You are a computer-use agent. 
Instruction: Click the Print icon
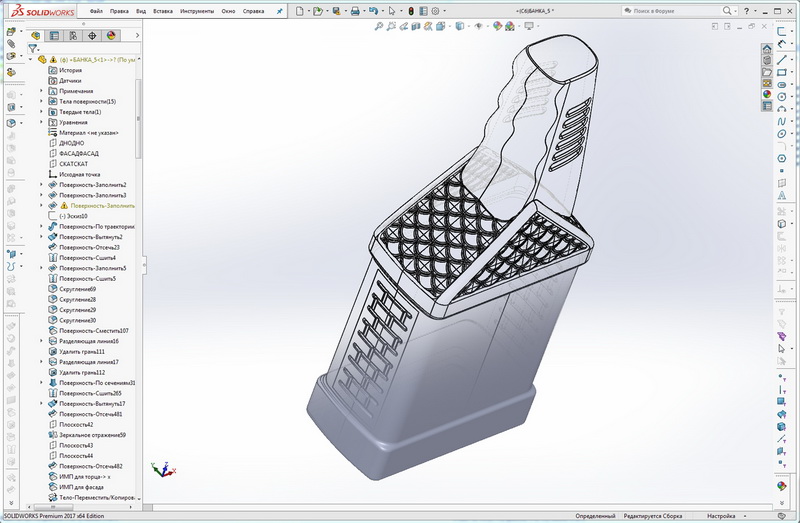coord(355,11)
